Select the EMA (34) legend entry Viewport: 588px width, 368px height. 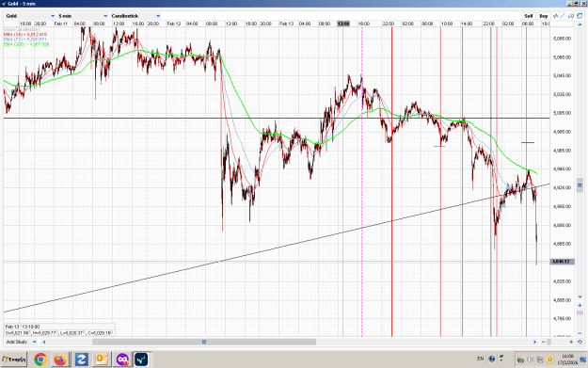coord(25,34)
